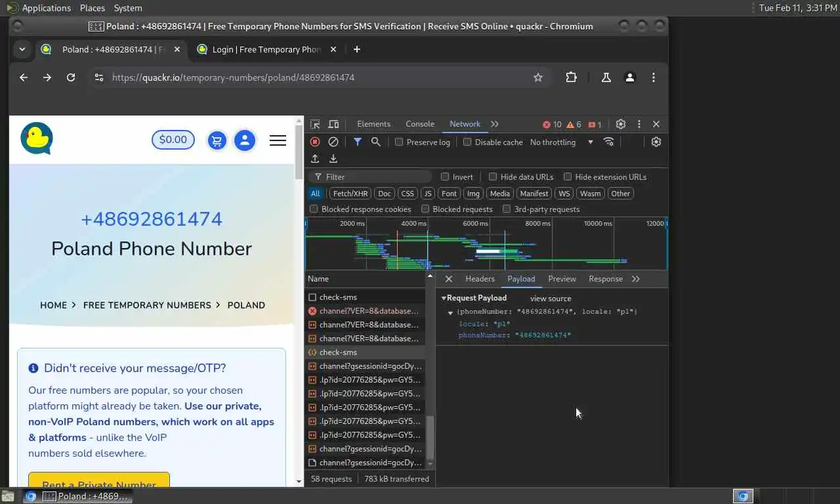Collapse the Request Payload section
This screenshot has height=504, width=840.
tap(444, 298)
